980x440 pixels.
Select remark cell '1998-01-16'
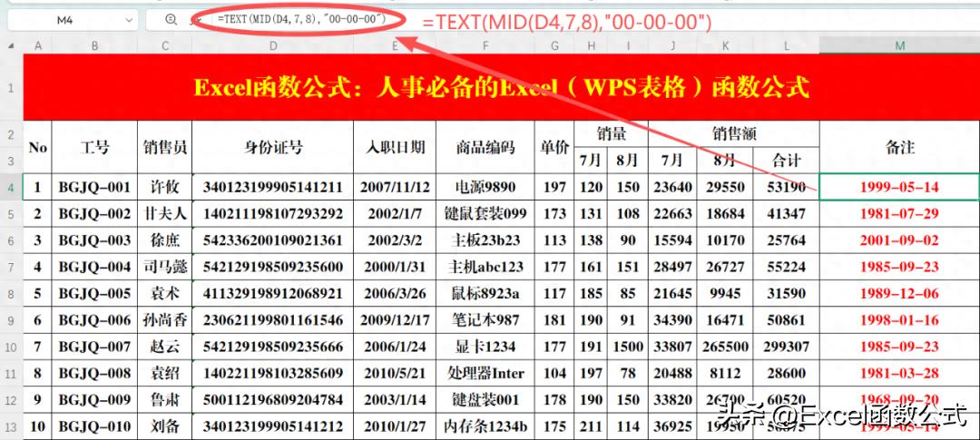(899, 320)
